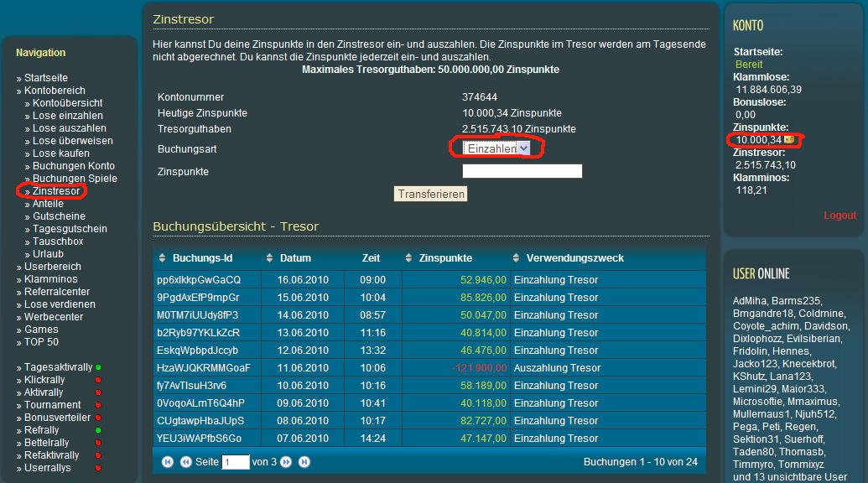The width and height of the screenshot is (868, 483).
Task: Open Werbecenter navigation link
Action: click(54, 317)
